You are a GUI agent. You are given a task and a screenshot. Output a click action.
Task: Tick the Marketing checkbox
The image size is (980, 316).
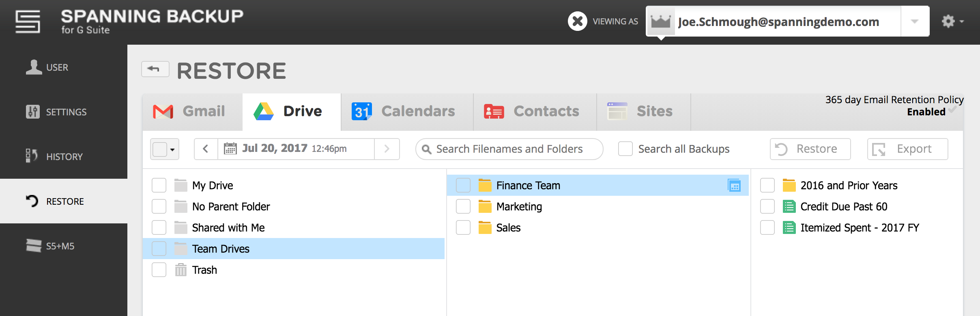click(x=463, y=206)
